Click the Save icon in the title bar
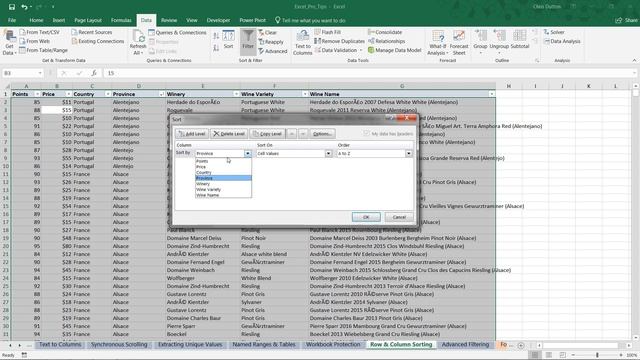This screenshot has height=360, width=640. point(11,7)
